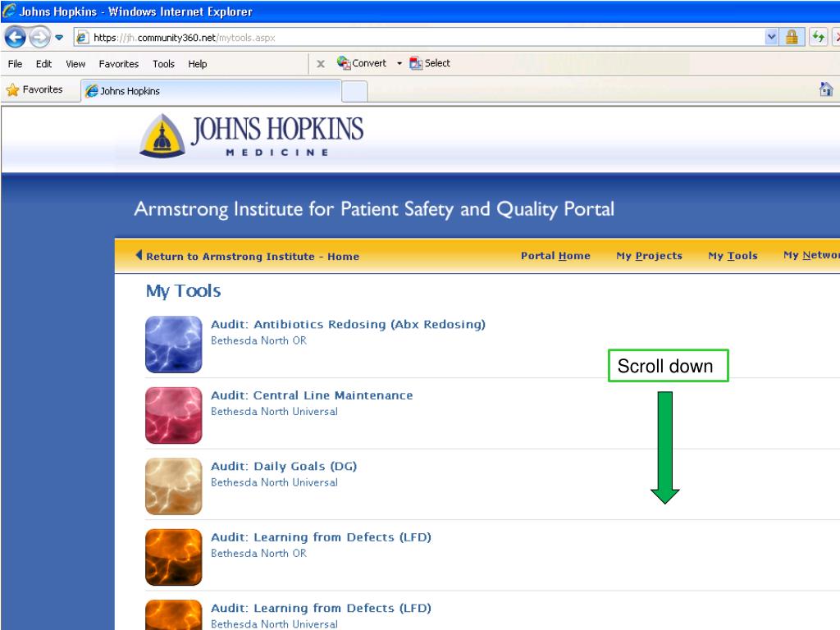Viewport: 840px width, 630px height.
Task: Click the green refresh arrows icon
Action: pyautogui.click(x=818, y=37)
